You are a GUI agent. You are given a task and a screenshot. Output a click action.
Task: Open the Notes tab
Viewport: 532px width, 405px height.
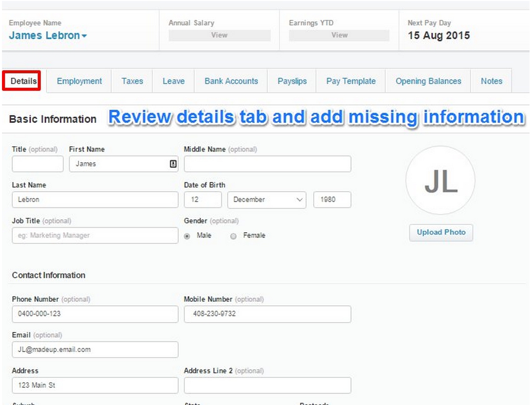[x=491, y=81]
